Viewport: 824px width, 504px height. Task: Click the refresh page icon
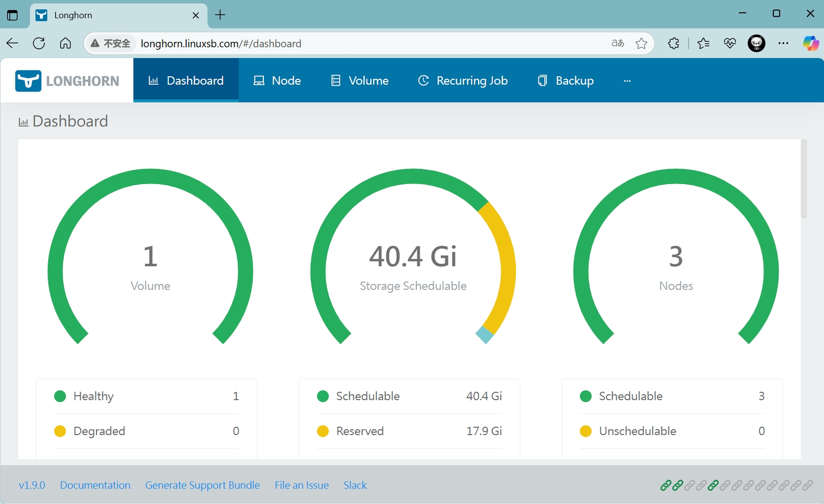click(39, 43)
